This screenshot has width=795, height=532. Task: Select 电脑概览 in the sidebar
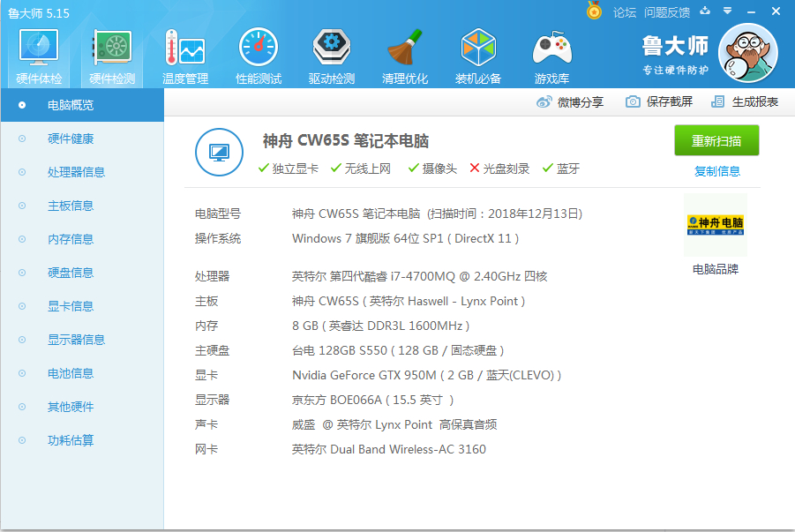click(x=82, y=105)
